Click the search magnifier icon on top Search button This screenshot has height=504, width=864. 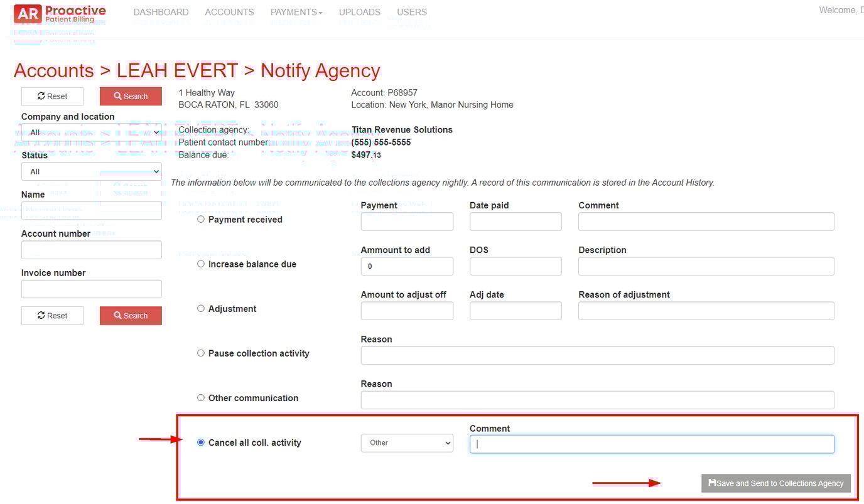point(119,96)
